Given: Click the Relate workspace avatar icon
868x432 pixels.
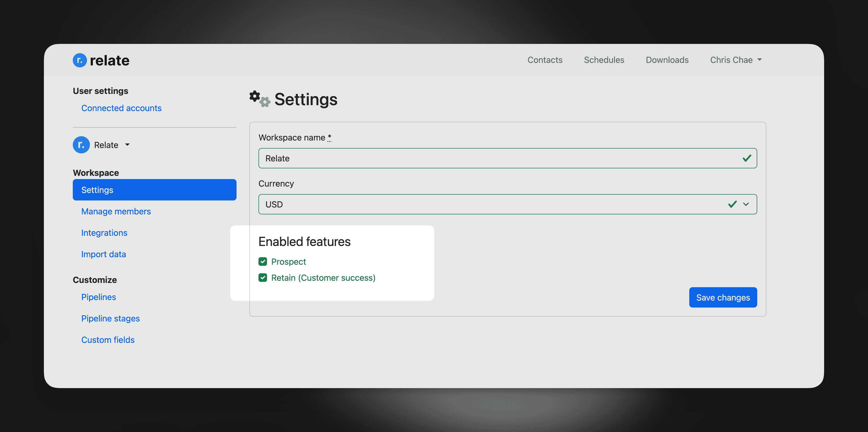Looking at the screenshot, I should click(81, 145).
